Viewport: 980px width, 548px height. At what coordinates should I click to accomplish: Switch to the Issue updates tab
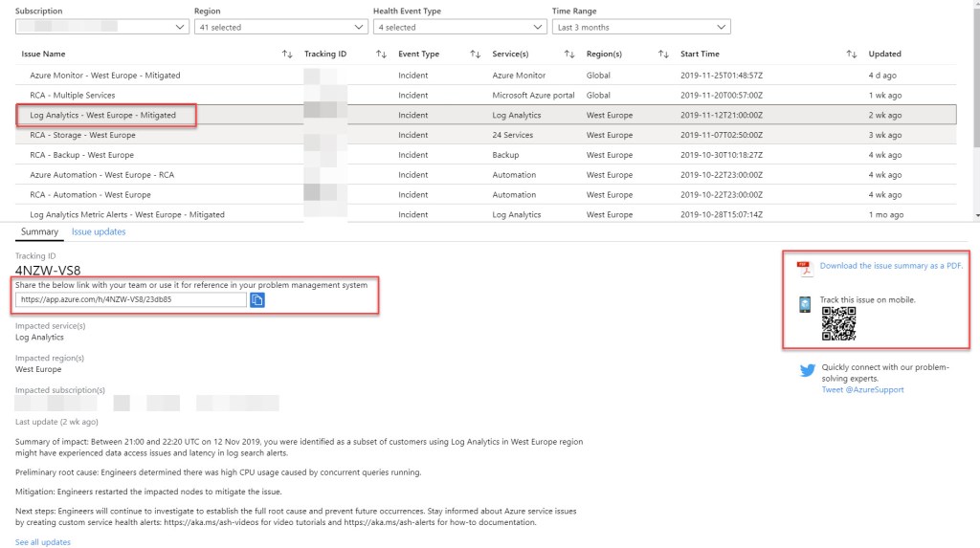[99, 231]
